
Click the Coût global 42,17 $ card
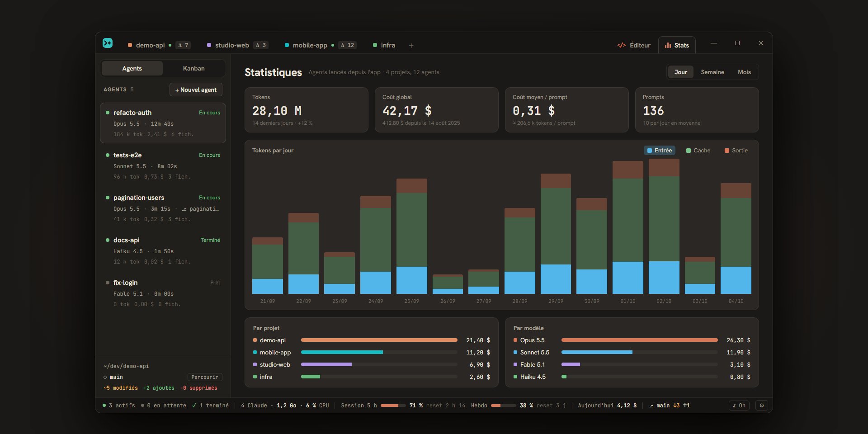[437, 110]
